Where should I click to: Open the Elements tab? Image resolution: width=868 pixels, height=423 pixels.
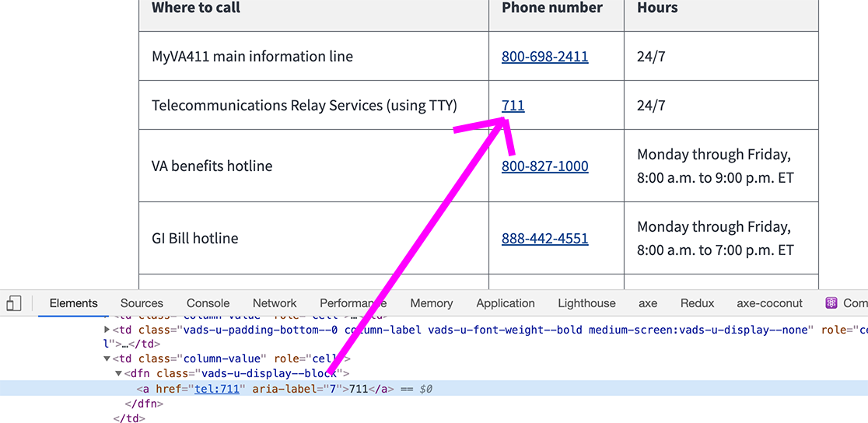pos(74,302)
